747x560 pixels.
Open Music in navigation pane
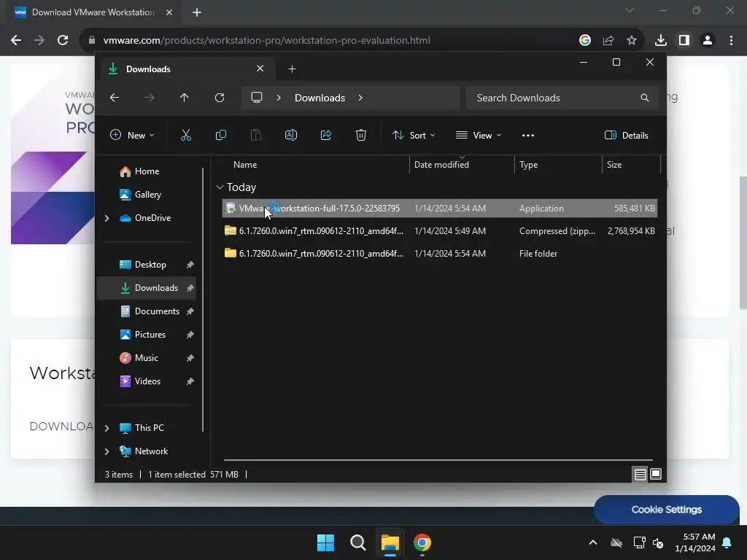[x=146, y=358]
